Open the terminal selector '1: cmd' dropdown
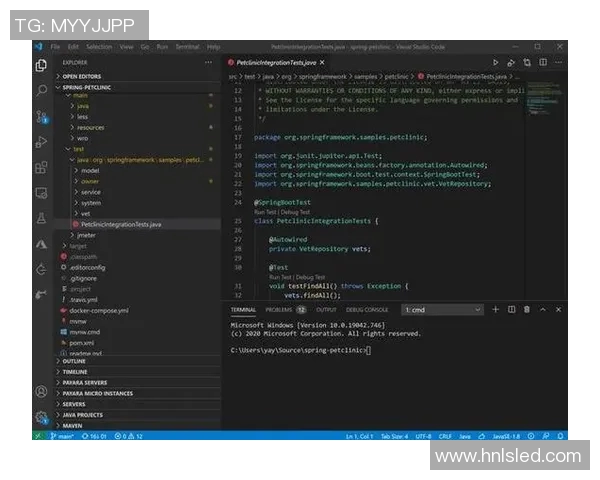This screenshot has height=480, width=600. [x=441, y=310]
